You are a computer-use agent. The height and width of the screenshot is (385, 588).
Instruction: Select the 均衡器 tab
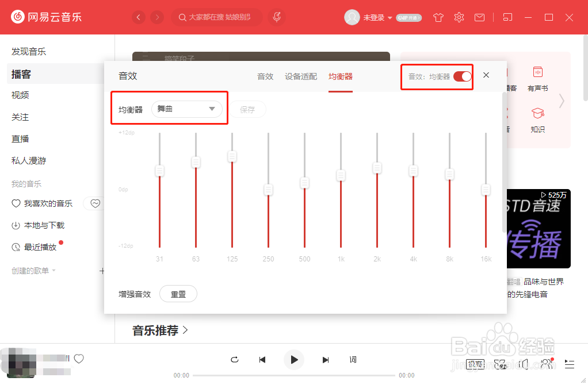coord(341,76)
